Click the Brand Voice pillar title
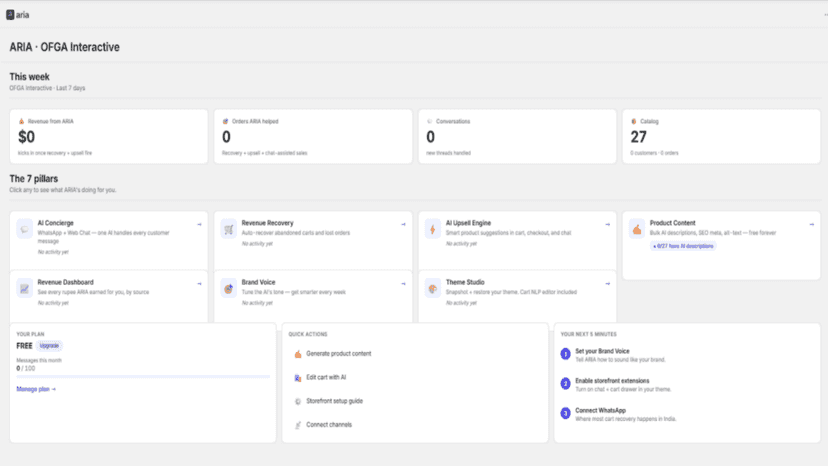 pos(258,282)
